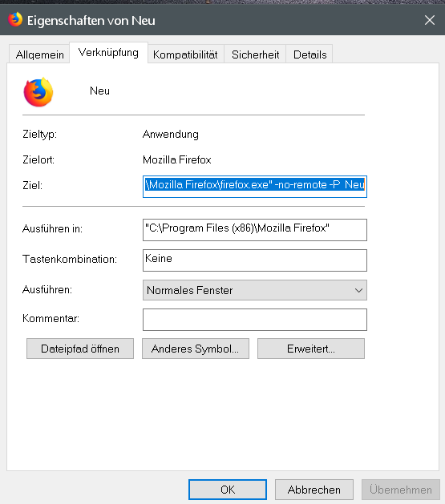445x504 pixels.
Task: Open the Kompatibilität tab
Action: coord(185,54)
